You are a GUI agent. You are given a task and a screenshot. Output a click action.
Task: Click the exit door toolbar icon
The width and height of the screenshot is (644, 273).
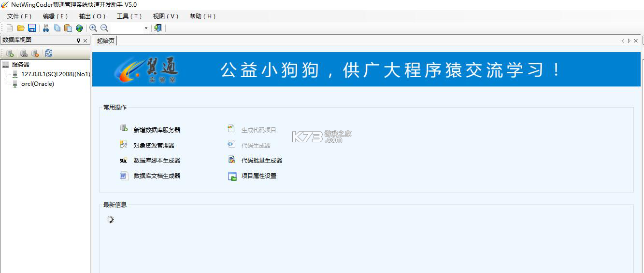[158, 28]
